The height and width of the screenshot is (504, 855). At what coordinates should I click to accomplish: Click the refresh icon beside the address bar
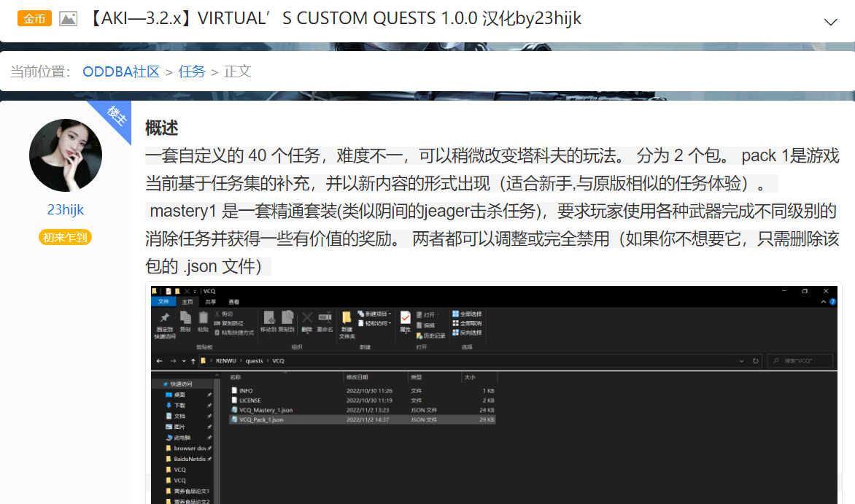click(755, 360)
